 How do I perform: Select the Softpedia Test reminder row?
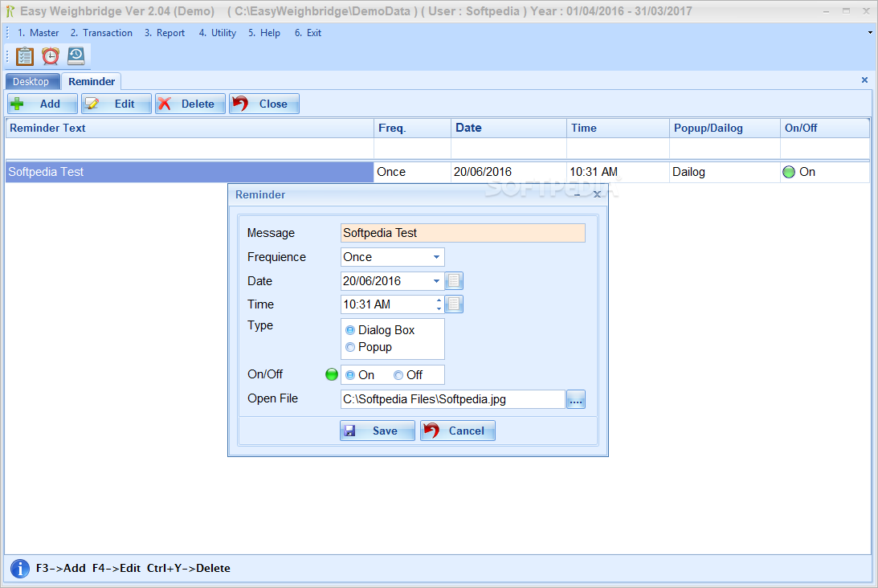coord(190,172)
